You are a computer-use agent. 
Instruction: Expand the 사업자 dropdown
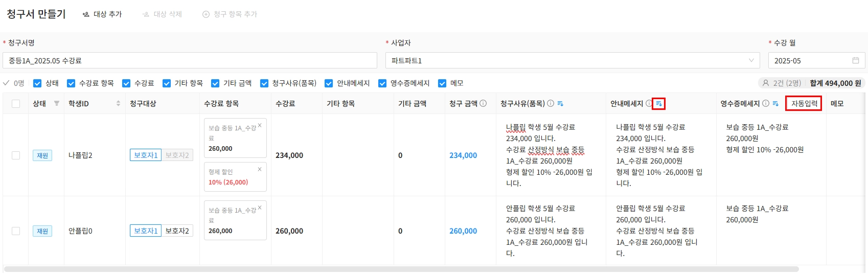tap(751, 61)
